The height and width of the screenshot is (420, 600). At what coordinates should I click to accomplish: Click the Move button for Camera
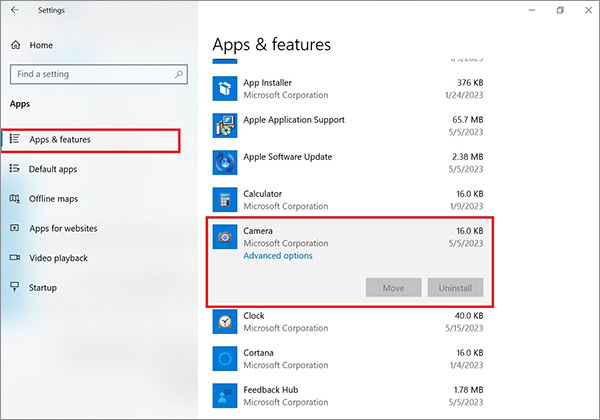pyautogui.click(x=393, y=288)
